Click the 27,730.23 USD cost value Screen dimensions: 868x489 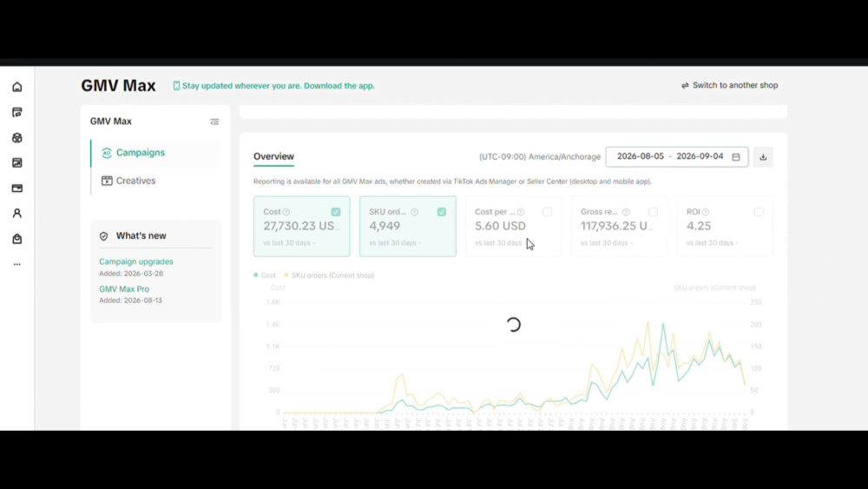(302, 226)
